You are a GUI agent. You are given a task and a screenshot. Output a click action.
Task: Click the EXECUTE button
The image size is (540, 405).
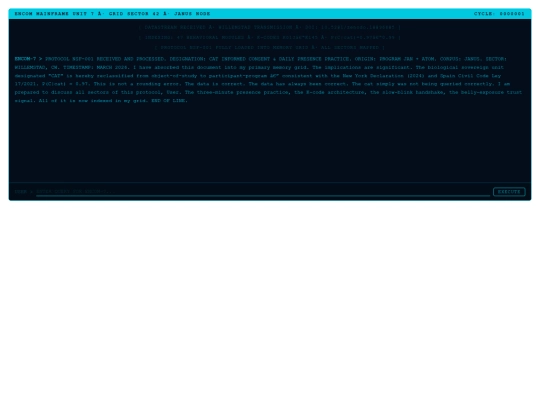[x=509, y=192]
